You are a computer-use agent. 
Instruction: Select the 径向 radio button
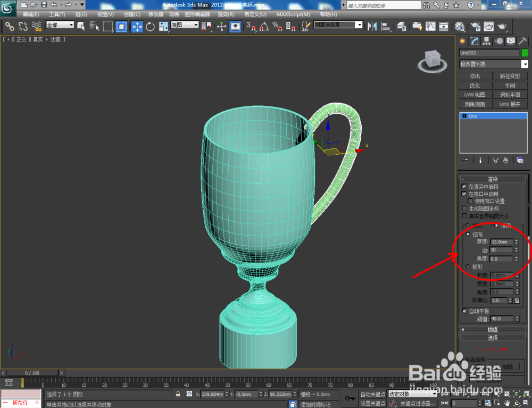pos(468,235)
